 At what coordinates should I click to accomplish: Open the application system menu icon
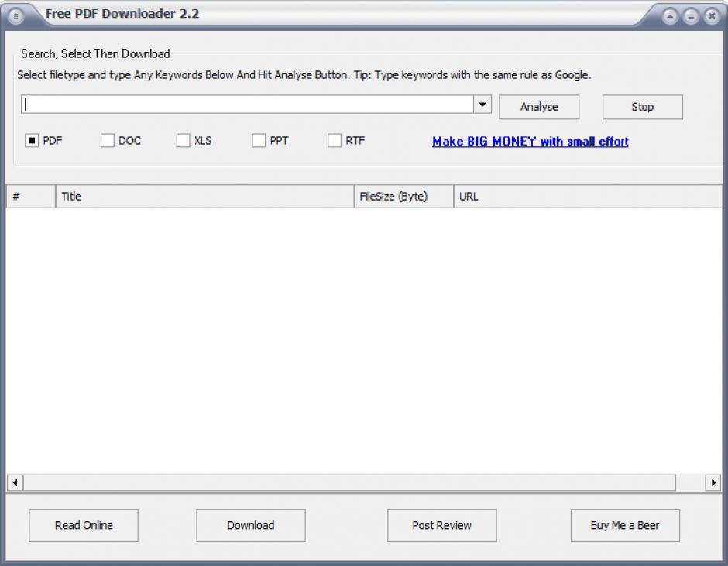[x=17, y=14]
